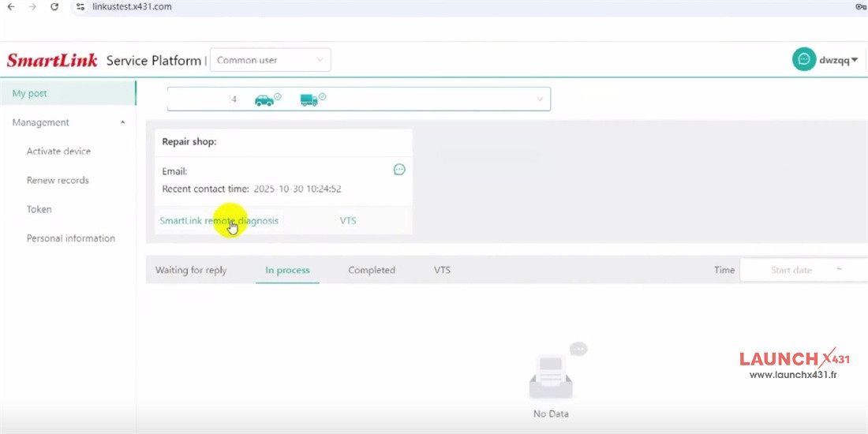The image size is (868, 434).
Task: Open Activate device page
Action: click(x=58, y=152)
